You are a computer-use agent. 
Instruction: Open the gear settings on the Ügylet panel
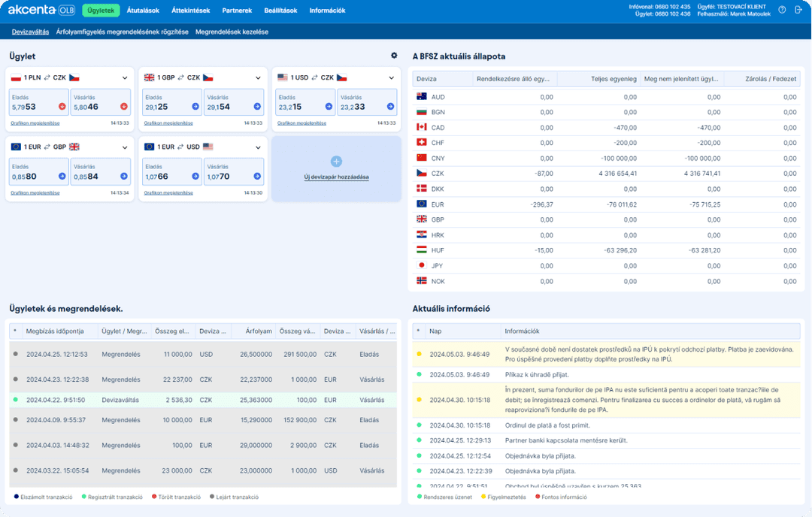[x=393, y=56]
